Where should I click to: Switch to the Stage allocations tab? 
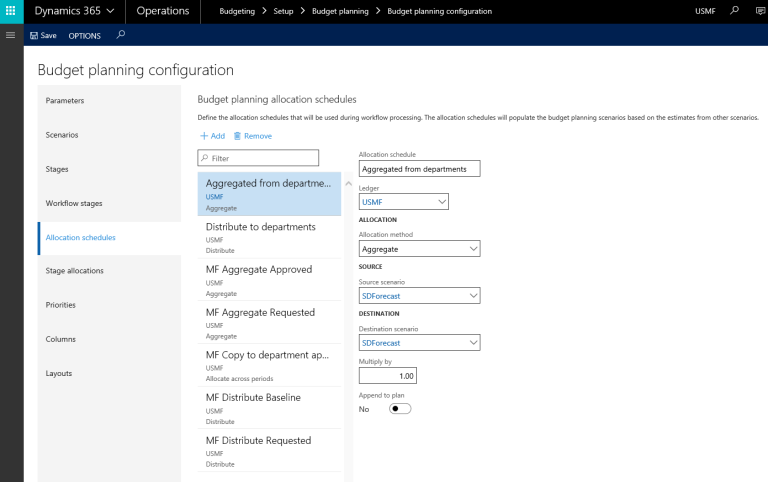(74, 270)
